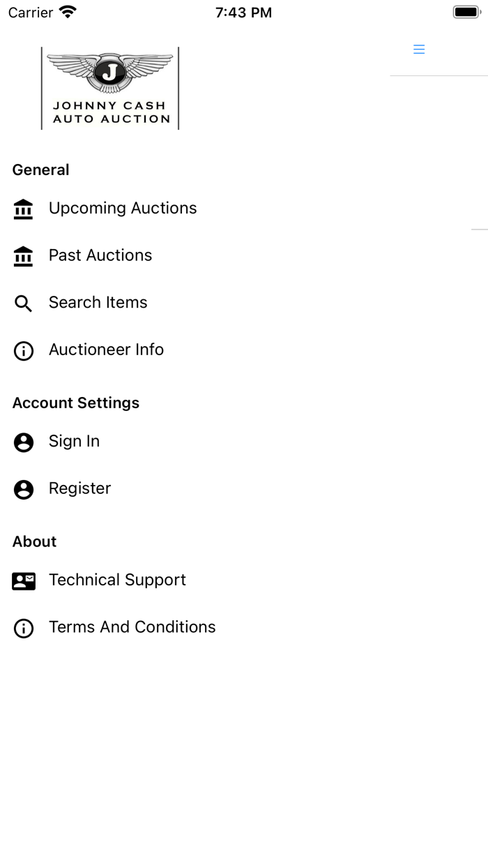Viewport: 488px width, 868px height.
Task: Tap the Register profile icon
Action: (x=23, y=489)
